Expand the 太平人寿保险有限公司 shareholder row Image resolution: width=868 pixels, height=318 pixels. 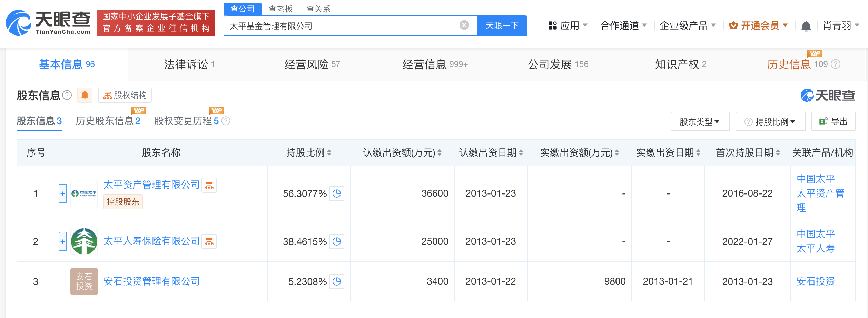[x=63, y=241]
